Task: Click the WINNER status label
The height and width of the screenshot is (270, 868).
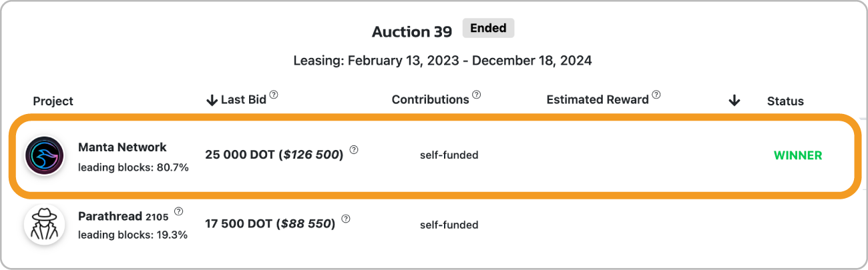Action: [x=798, y=155]
